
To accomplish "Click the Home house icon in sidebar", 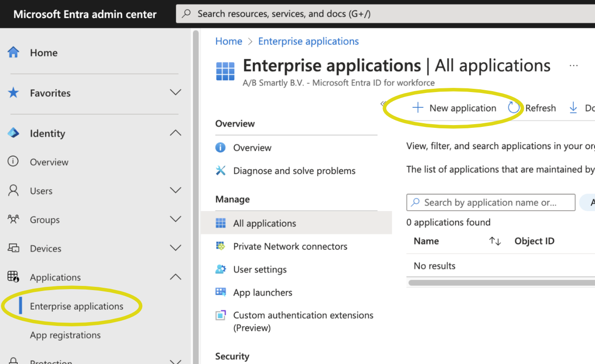I will (13, 53).
